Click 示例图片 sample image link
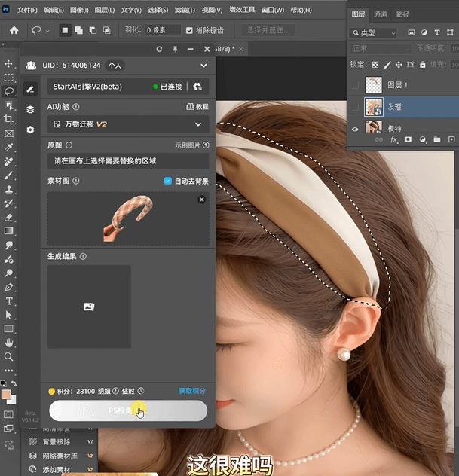This screenshot has width=459, height=476. coord(192,145)
